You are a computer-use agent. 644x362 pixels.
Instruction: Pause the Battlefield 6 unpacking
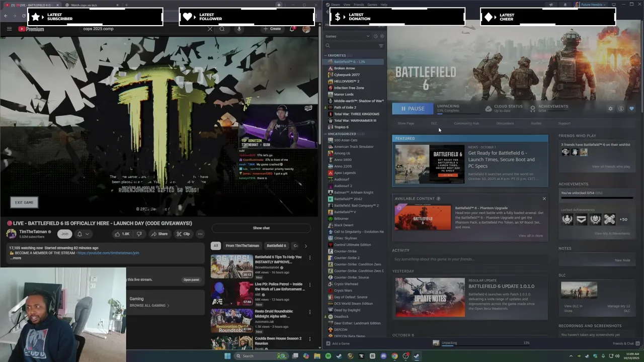[412, 109]
